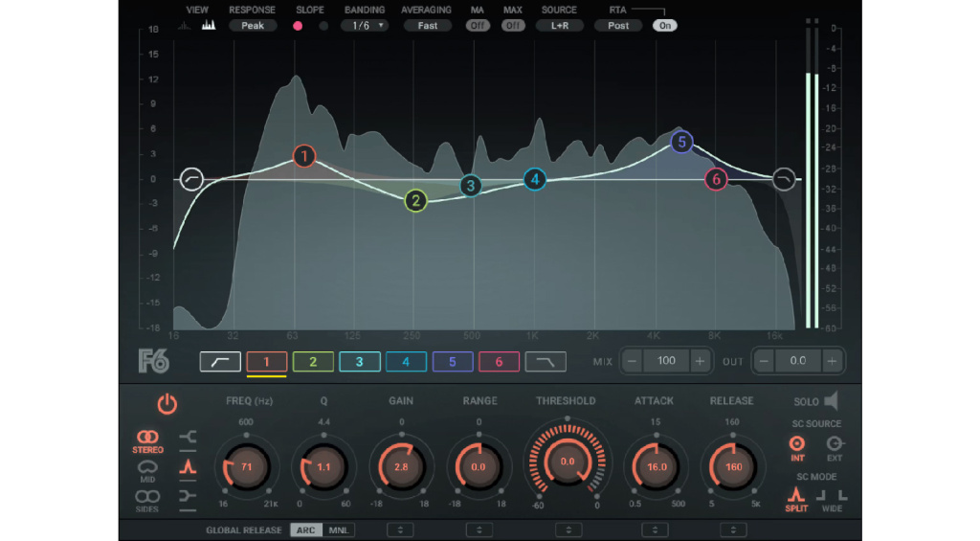Select band node 6 on the graph

tap(716, 179)
